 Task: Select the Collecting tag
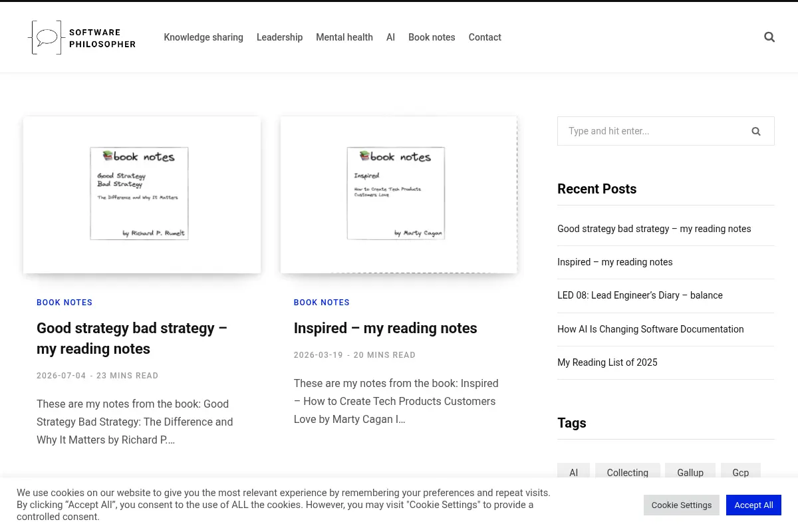628,473
